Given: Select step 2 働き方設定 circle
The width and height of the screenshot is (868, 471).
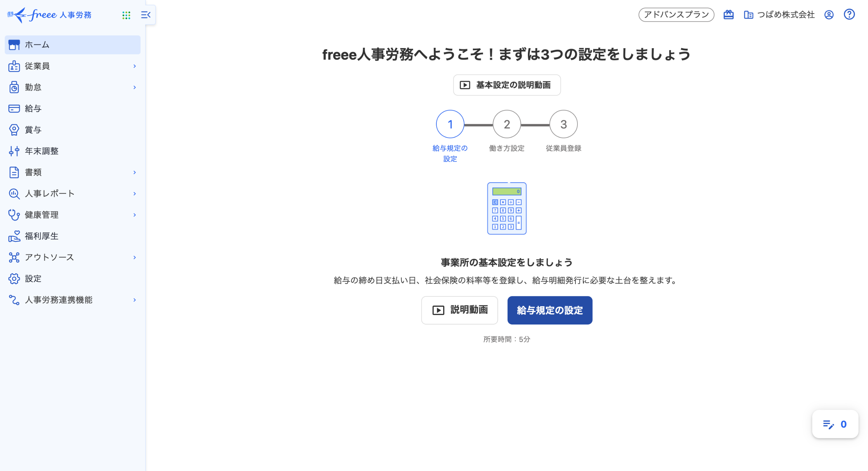Looking at the screenshot, I should (507, 124).
